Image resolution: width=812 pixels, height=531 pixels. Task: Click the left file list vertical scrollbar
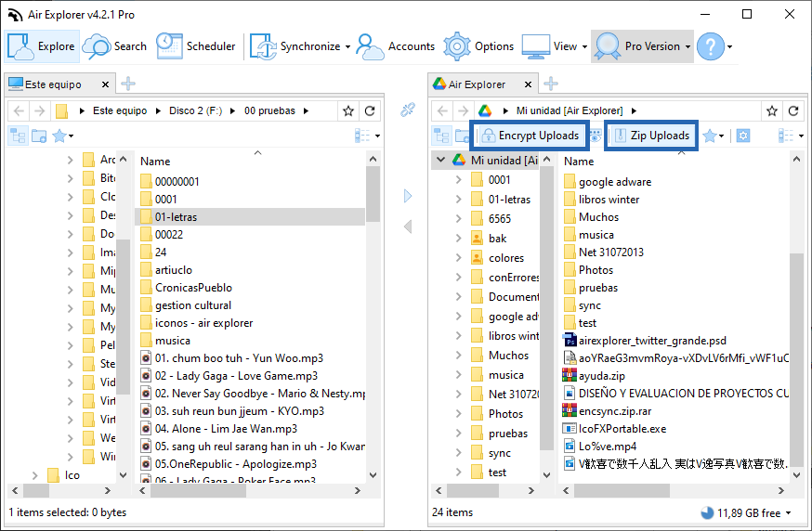pos(373,195)
